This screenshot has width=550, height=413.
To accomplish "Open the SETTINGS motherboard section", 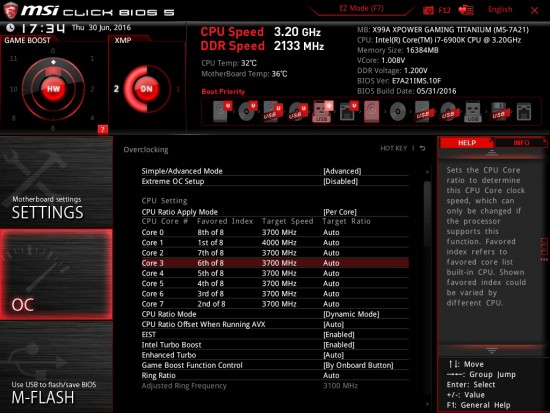I will (x=56, y=182).
